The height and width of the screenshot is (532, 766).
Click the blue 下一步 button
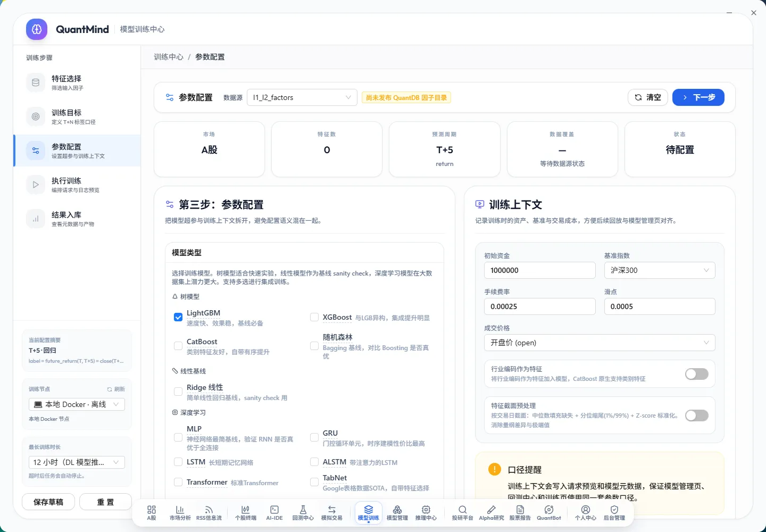click(698, 97)
